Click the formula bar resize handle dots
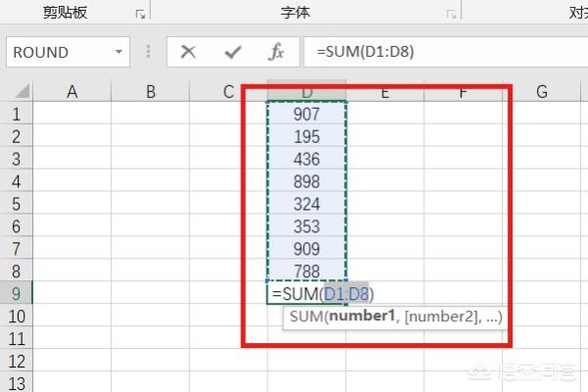Image resolution: width=588 pixels, height=392 pixels. click(149, 52)
